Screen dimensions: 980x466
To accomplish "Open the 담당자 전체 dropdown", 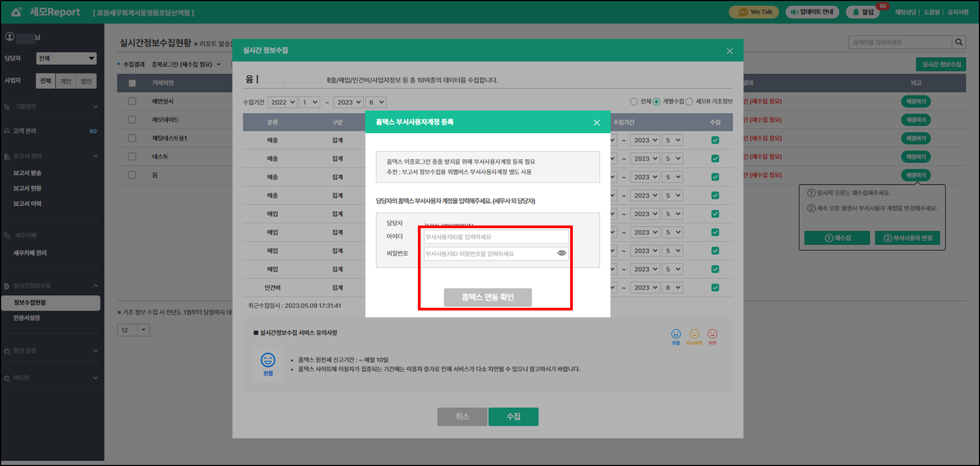I will click(x=66, y=58).
